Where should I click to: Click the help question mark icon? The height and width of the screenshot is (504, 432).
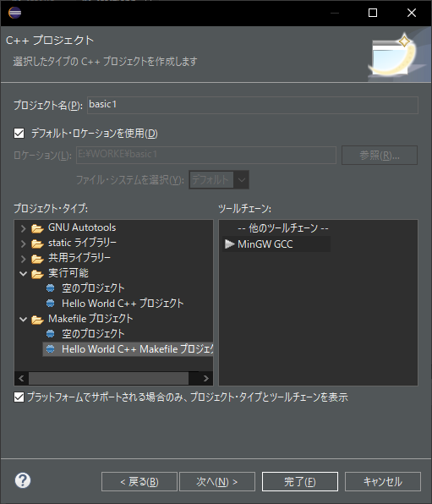[23, 480]
